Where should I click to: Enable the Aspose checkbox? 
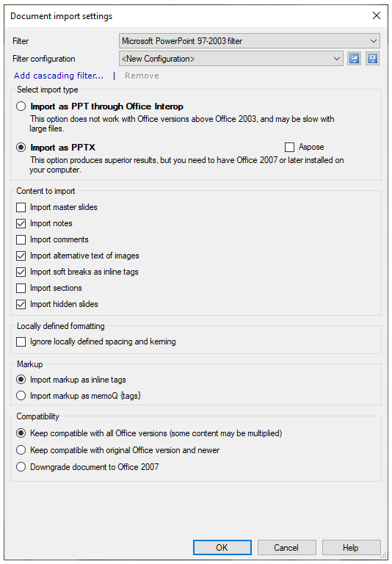pos(289,147)
